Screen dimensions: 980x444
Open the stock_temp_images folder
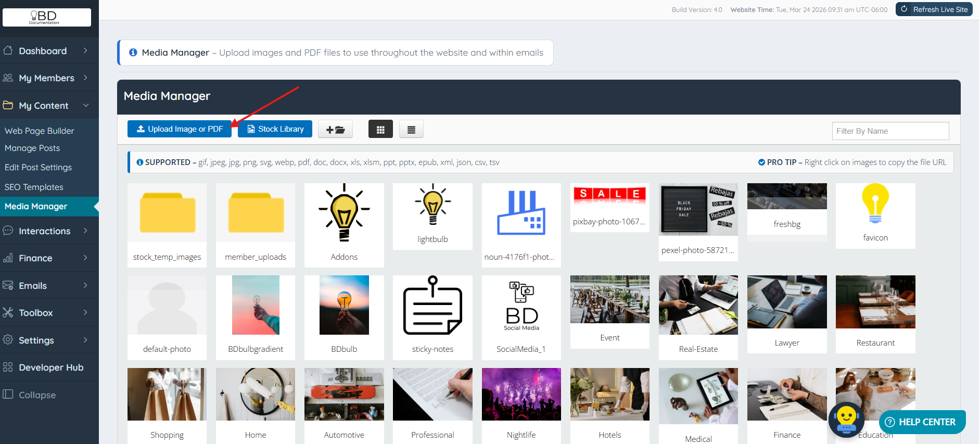coord(167,225)
